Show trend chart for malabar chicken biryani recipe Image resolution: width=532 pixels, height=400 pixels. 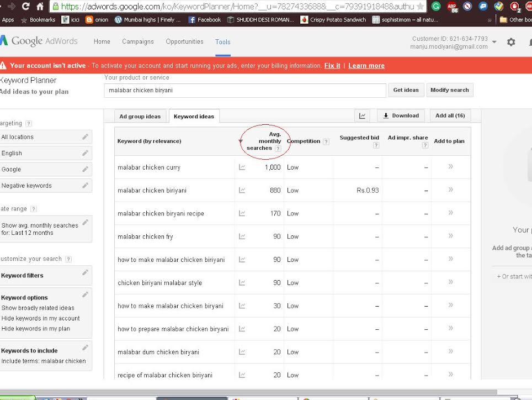[242, 213]
